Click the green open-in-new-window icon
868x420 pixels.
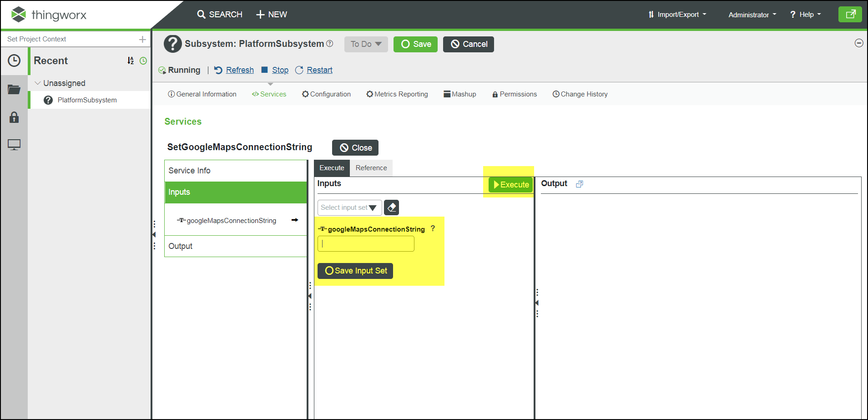point(850,15)
